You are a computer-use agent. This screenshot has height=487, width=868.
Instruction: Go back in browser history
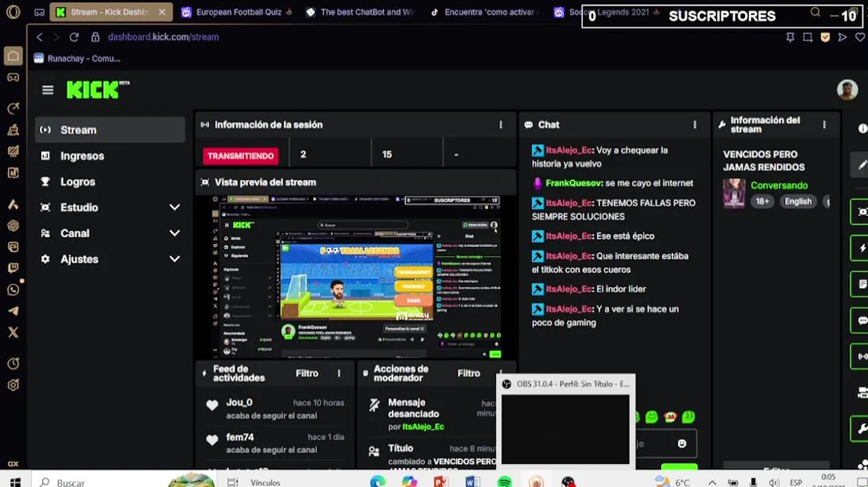point(40,37)
